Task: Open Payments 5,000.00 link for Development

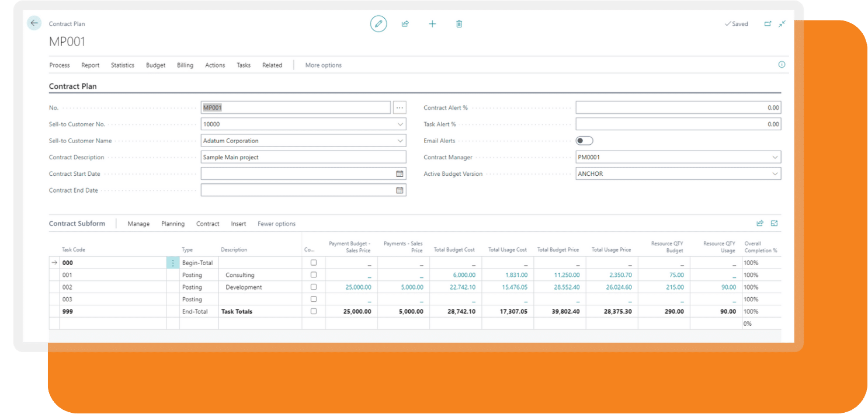Action: point(412,287)
